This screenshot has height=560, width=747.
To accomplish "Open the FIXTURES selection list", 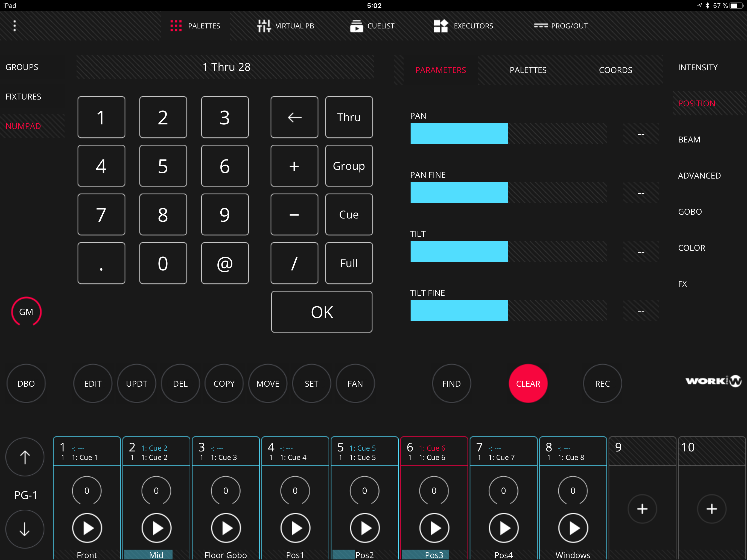I will click(x=23, y=97).
